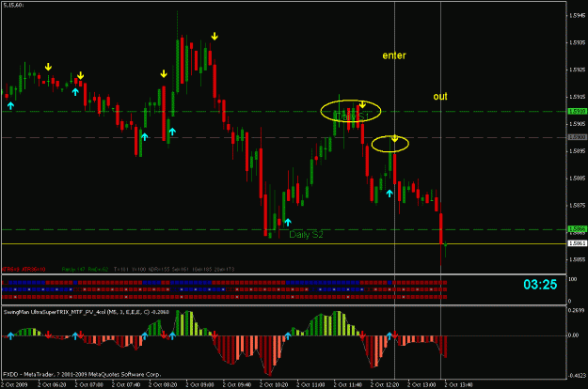Click the 1.5945 price on the scale
588x389 pixels.
578,15
